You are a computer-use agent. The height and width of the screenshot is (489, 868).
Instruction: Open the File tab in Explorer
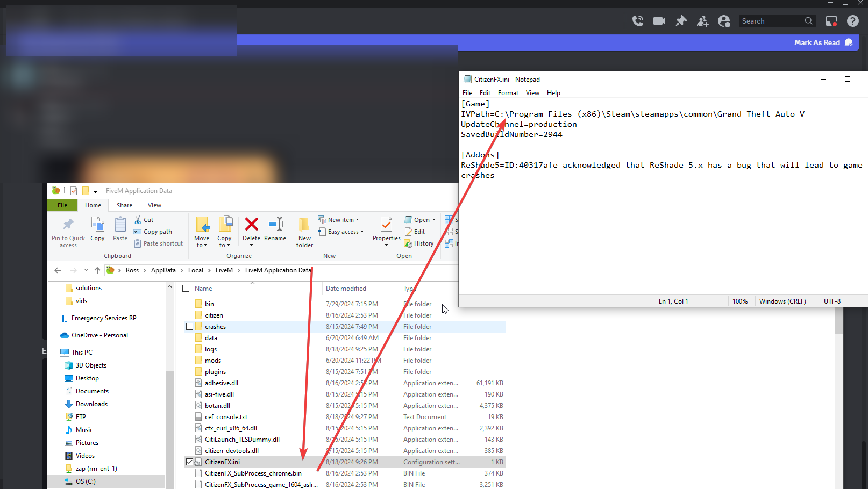click(x=62, y=205)
